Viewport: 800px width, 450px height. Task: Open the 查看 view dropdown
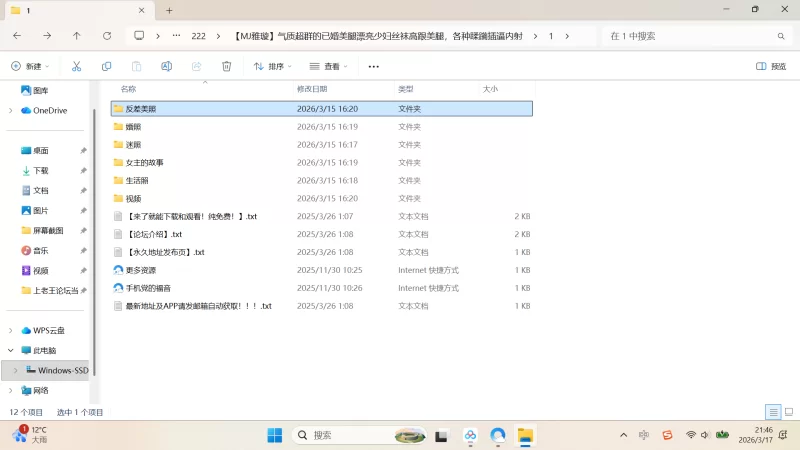click(329, 66)
